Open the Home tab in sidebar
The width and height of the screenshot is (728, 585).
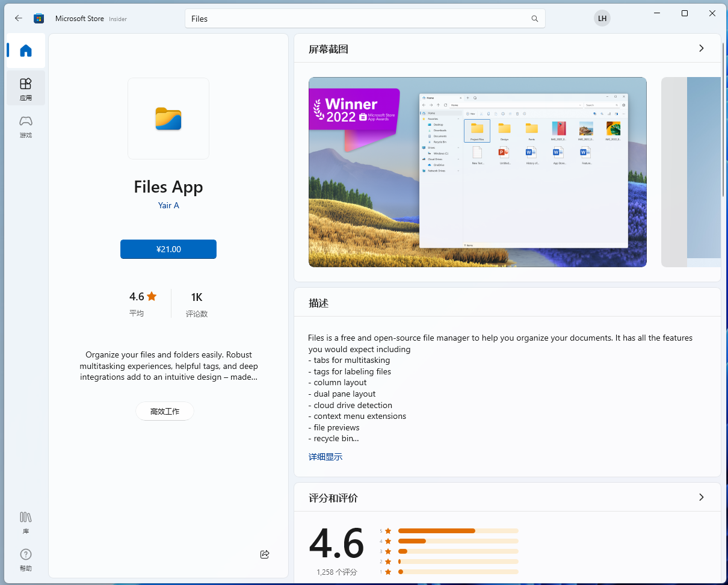click(26, 51)
